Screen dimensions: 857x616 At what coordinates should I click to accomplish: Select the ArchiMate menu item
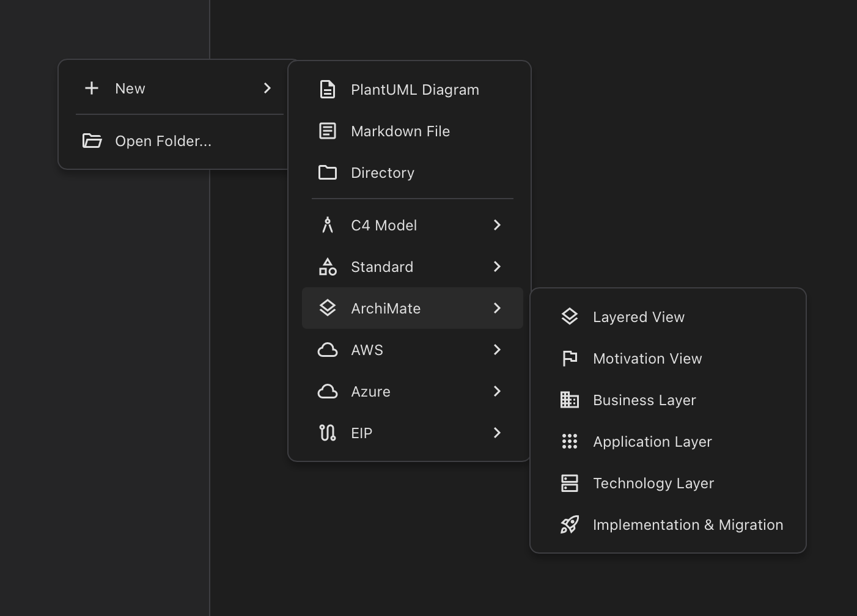[413, 308]
